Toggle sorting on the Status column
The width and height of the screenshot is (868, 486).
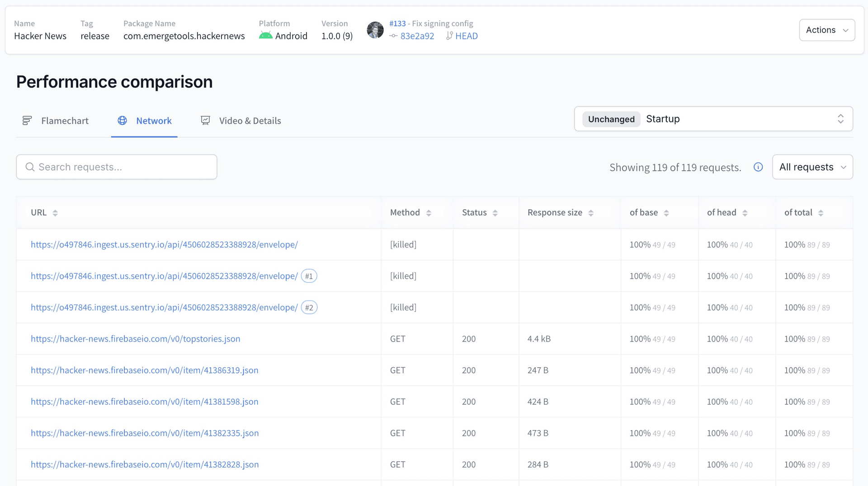pos(495,212)
